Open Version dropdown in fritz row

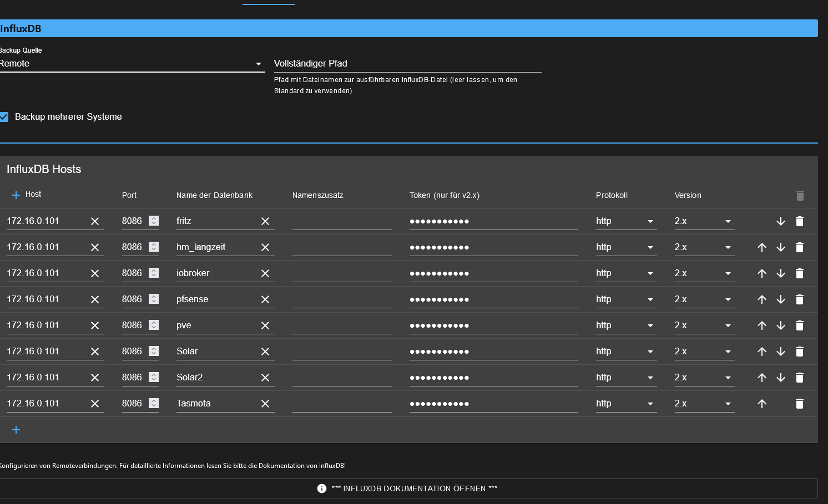click(x=704, y=221)
